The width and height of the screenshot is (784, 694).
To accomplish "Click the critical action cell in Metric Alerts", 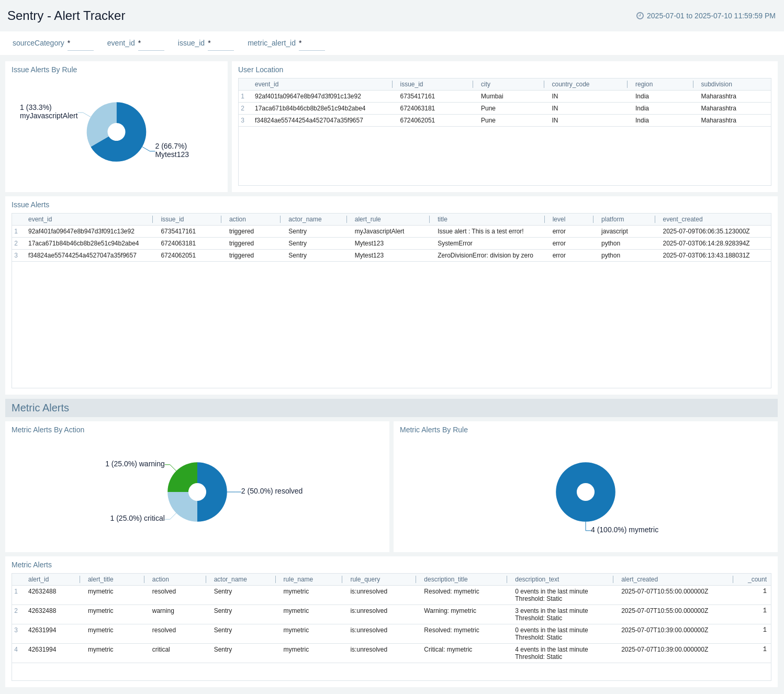I will pyautogui.click(x=161, y=650).
